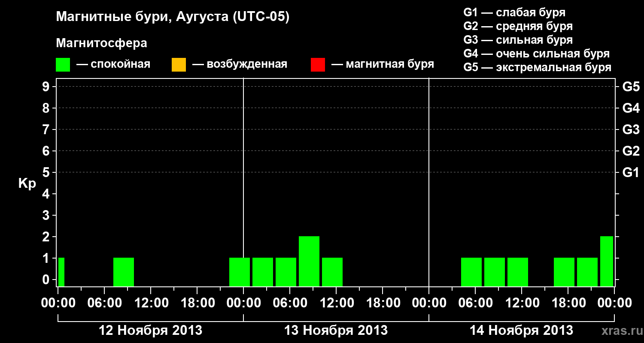
Task: Click the Kp 1 bar just before midnight 13 November
Action: click(240, 272)
